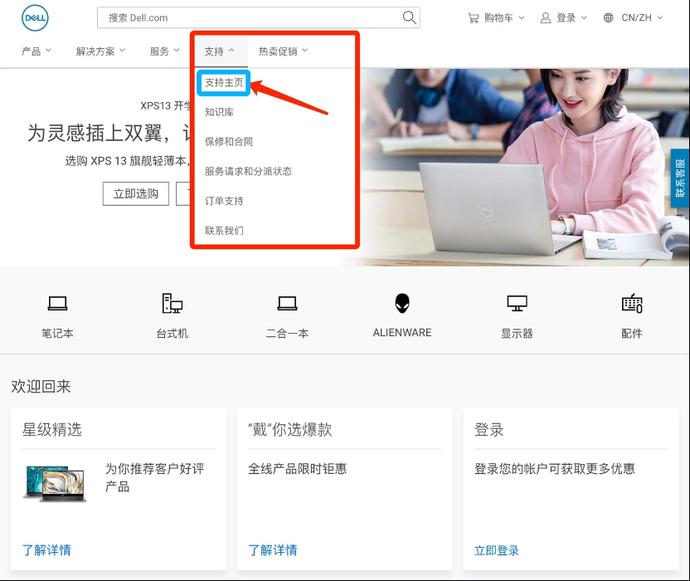Click the 立即选购 button
The height and width of the screenshot is (581, 690).
pos(136,194)
